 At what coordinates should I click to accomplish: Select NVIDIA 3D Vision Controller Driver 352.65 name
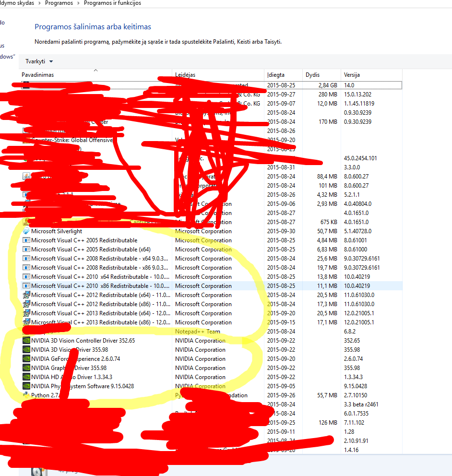pyautogui.click(x=83, y=341)
